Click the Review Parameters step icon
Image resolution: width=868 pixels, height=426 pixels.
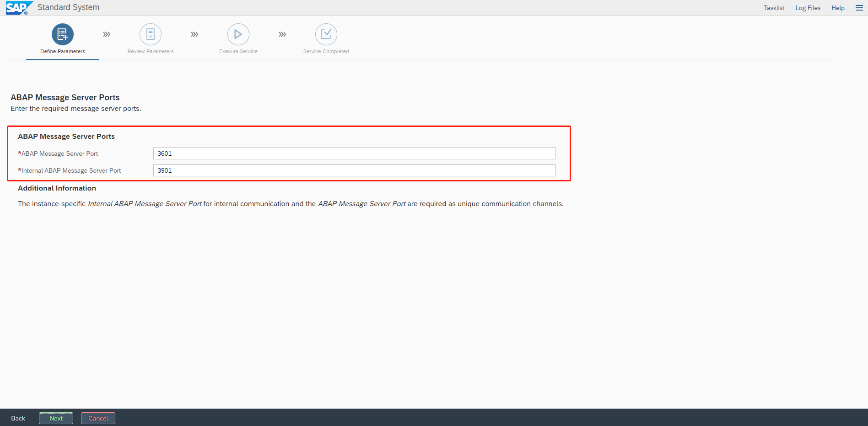pos(151,34)
